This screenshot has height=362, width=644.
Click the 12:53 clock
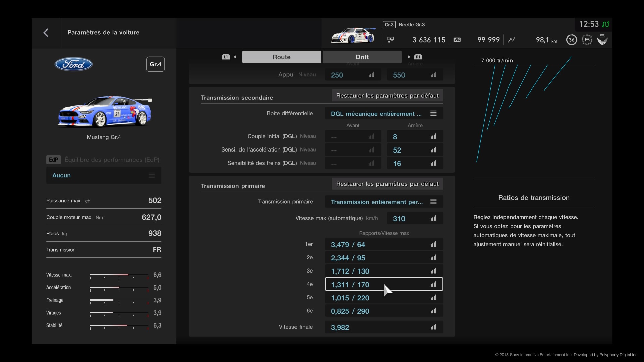pos(589,24)
